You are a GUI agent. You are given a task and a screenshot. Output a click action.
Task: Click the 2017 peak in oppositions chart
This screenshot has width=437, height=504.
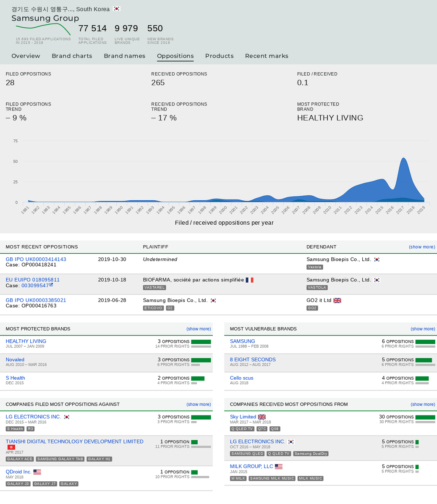click(403, 159)
